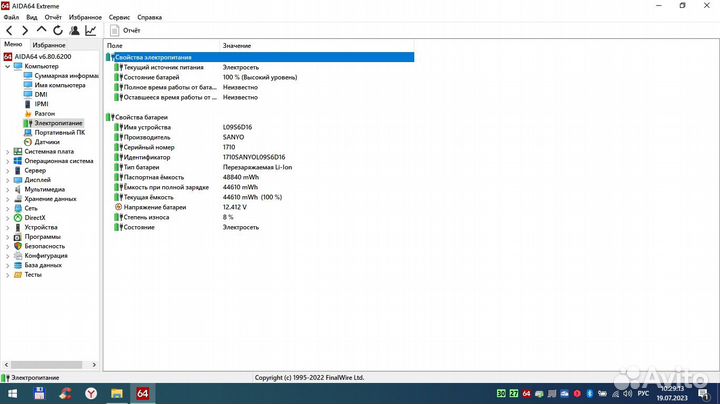The height and width of the screenshot is (404, 720).
Task: Select the Паспортная ёмкость row
Action: coord(260,177)
